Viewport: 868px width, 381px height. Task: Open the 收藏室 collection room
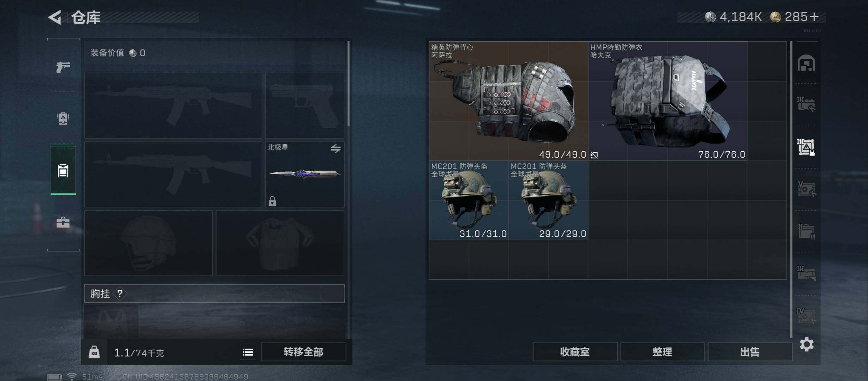575,352
